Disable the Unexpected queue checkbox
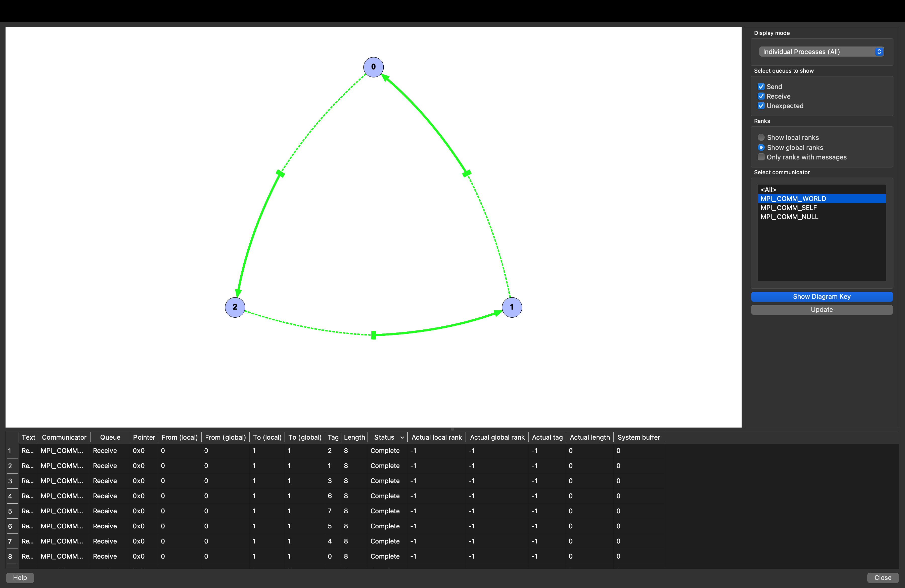905x588 pixels. coord(761,106)
